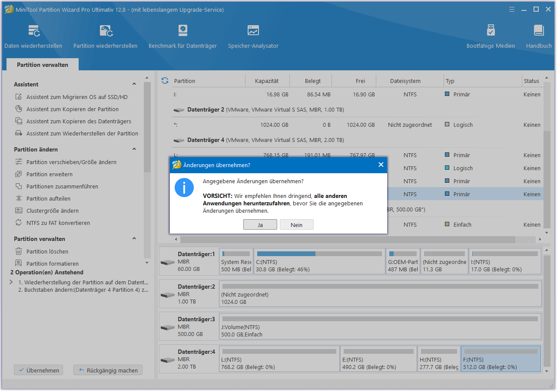
Task: Choose Partition aufteilen
Action: (x=48, y=199)
